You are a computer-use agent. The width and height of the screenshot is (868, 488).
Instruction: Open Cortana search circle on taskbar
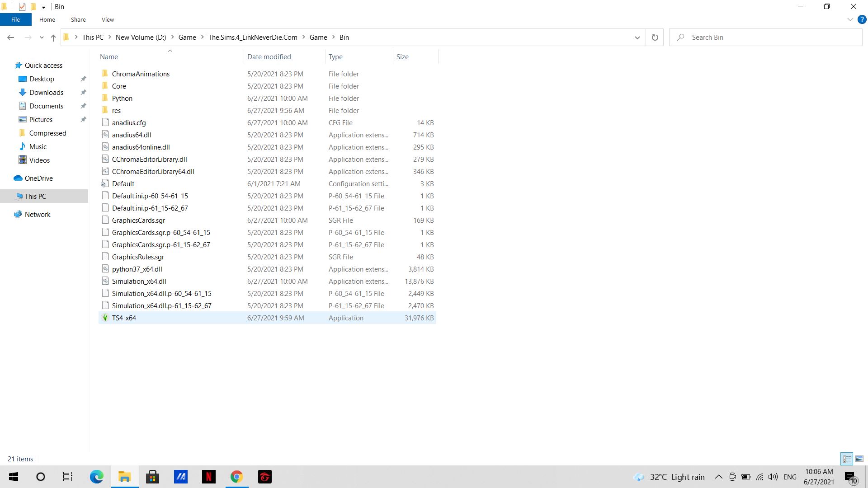coord(41,477)
